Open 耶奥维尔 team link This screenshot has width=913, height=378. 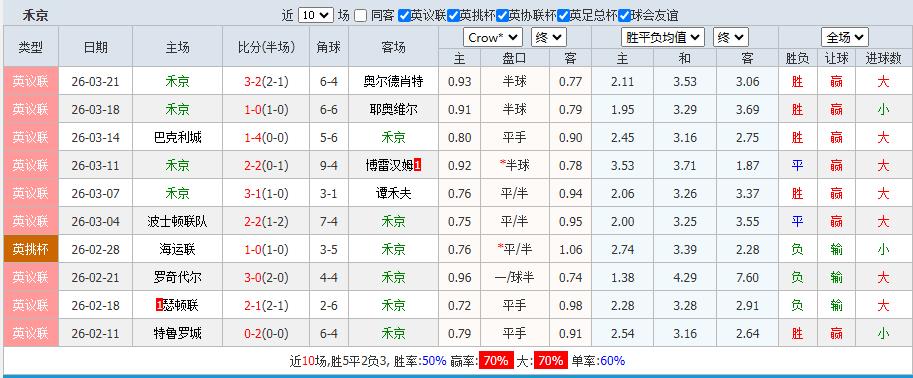393,109
